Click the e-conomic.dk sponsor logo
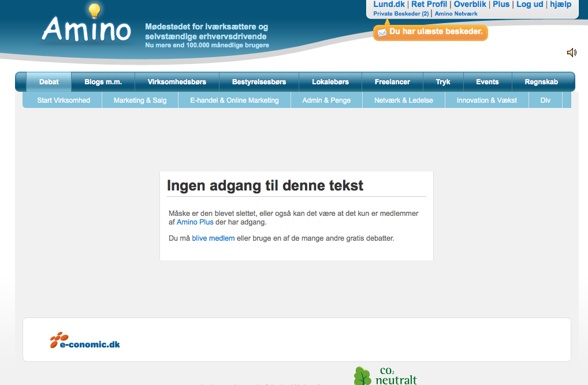588x385 pixels. [x=85, y=341]
